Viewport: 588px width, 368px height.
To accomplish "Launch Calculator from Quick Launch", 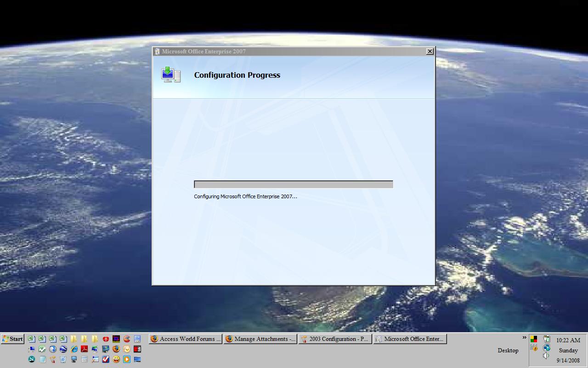I will click(85, 359).
